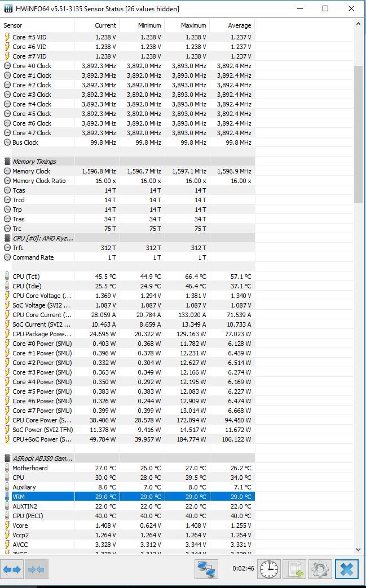The image size is (366, 588).
Task: Click the 172.094 W maximum value
Action: tap(191, 420)
